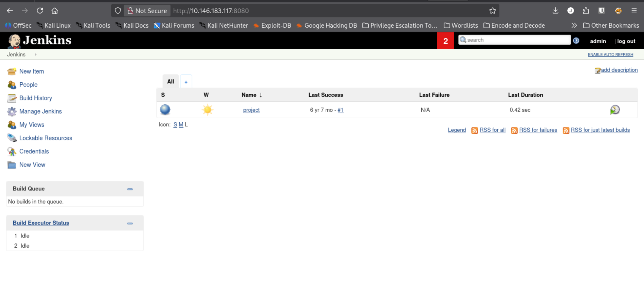The image size is (644, 308).
Task: Click the red notification badge showing 2
Action: pos(445,41)
